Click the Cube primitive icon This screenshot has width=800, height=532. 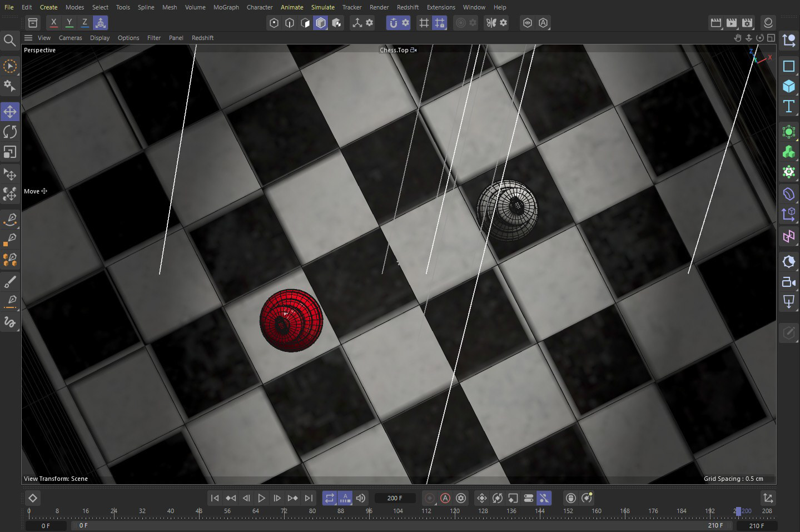[788, 86]
